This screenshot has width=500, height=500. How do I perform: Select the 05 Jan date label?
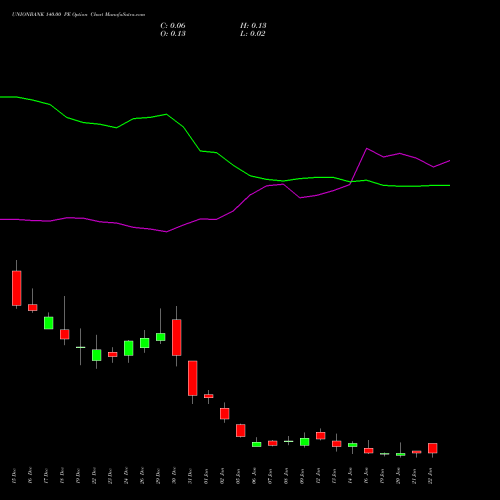(x=238, y=476)
